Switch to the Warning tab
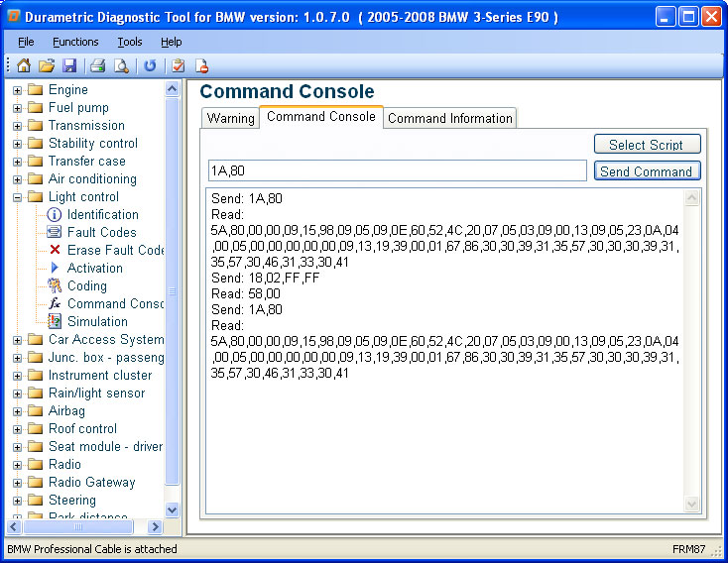The width and height of the screenshot is (728, 563). click(231, 118)
